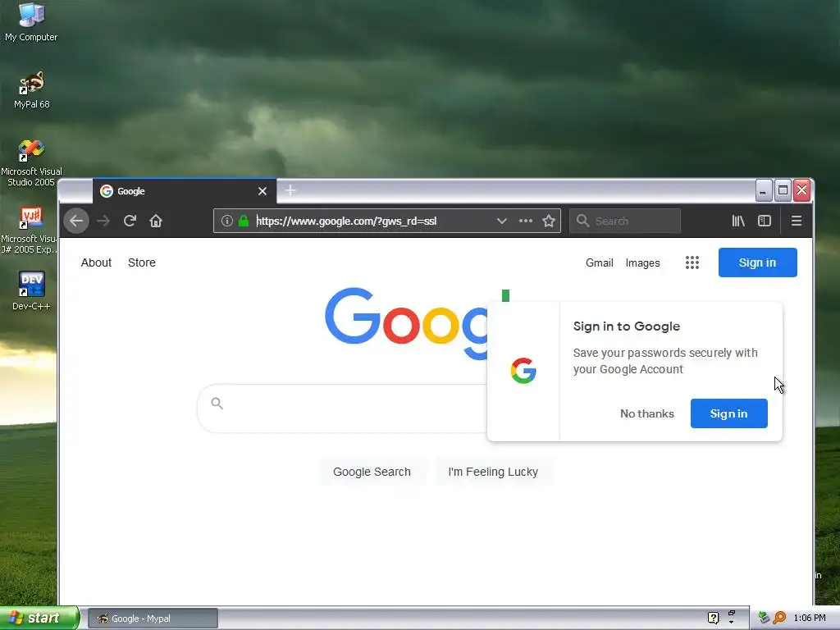
Task: Click the address bar URL text
Action: tap(347, 221)
